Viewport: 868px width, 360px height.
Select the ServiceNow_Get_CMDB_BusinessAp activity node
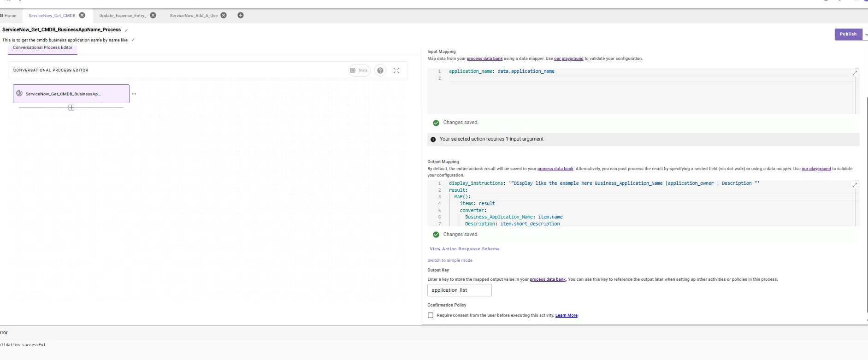pos(71,94)
